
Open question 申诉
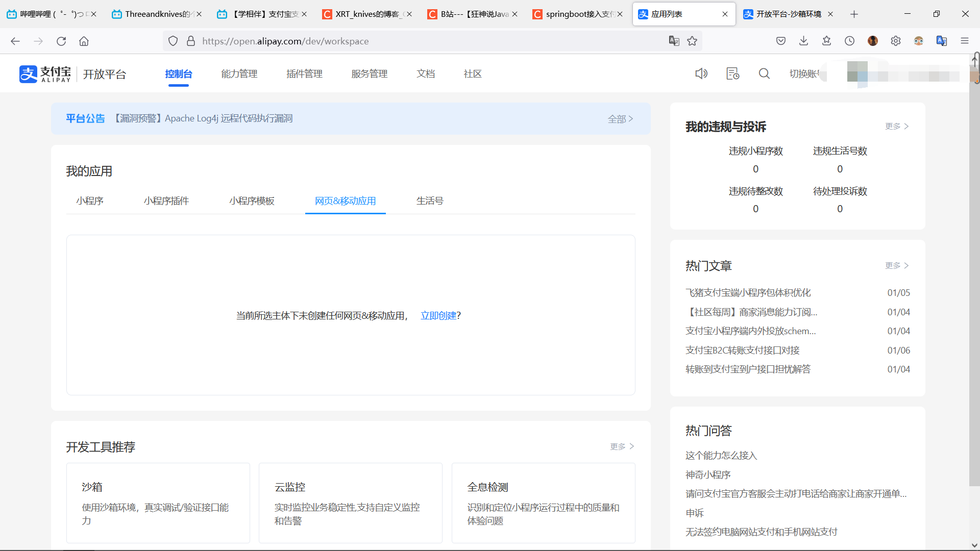click(x=694, y=513)
